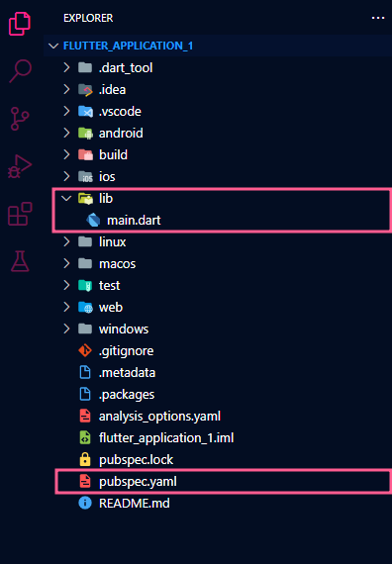Open the analysis_options.yaml file
The image size is (392, 564).
click(159, 417)
